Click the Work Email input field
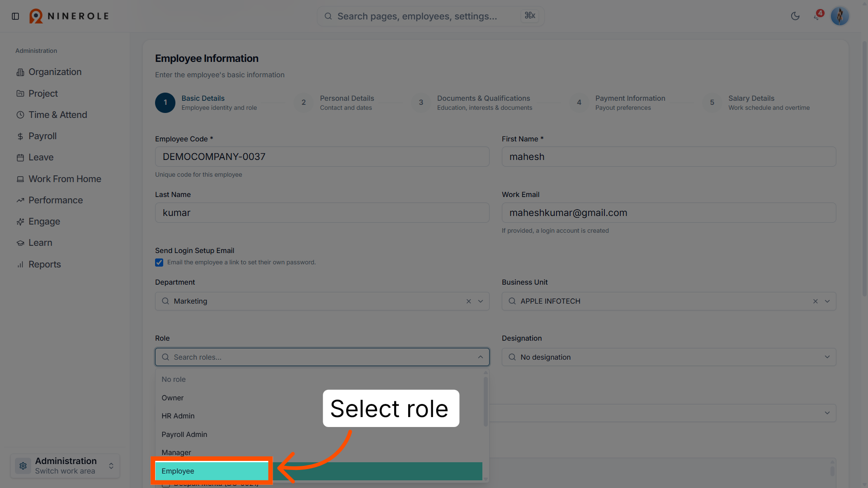Viewport: 868px width, 488px height. pyautogui.click(x=669, y=213)
